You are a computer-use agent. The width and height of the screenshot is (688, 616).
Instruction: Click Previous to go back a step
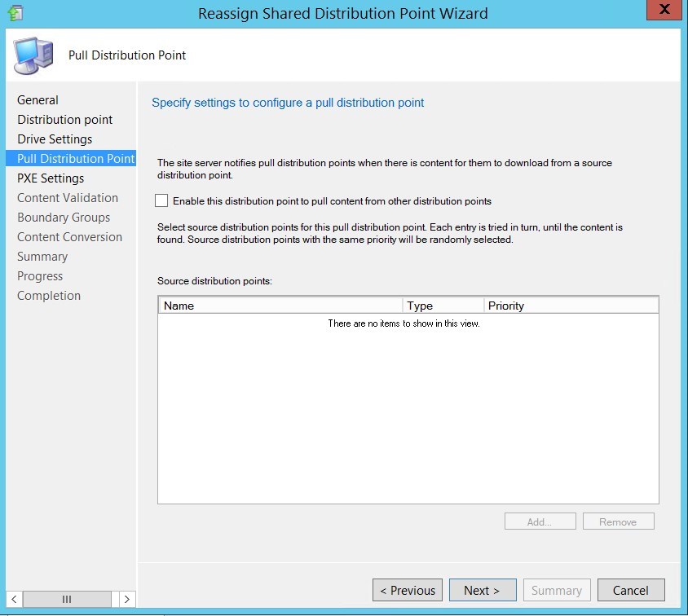[x=407, y=590]
